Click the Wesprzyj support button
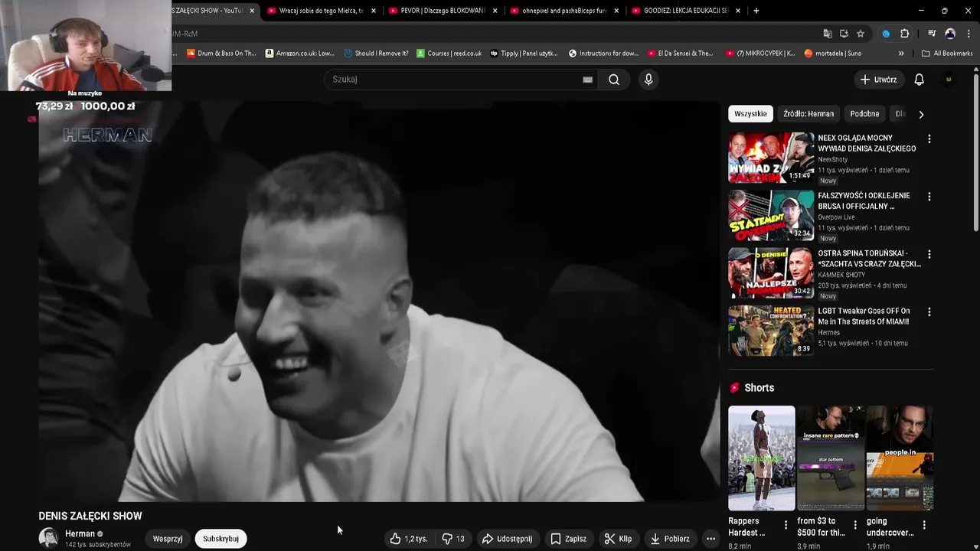The height and width of the screenshot is (551, 980). [x=168, y=539]
